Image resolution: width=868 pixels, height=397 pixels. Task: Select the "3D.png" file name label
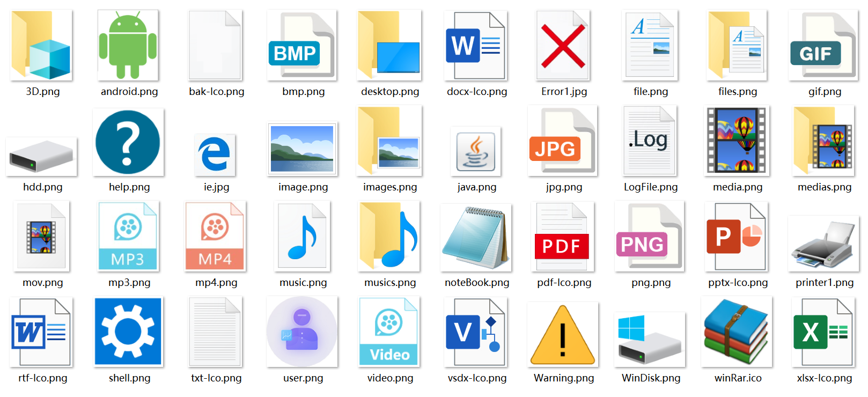click(43, 92)
